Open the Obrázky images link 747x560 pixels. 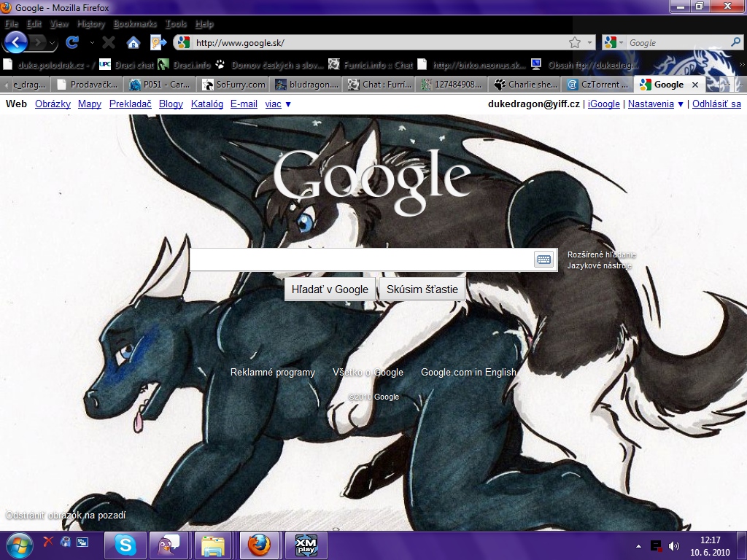click(53, 104)
